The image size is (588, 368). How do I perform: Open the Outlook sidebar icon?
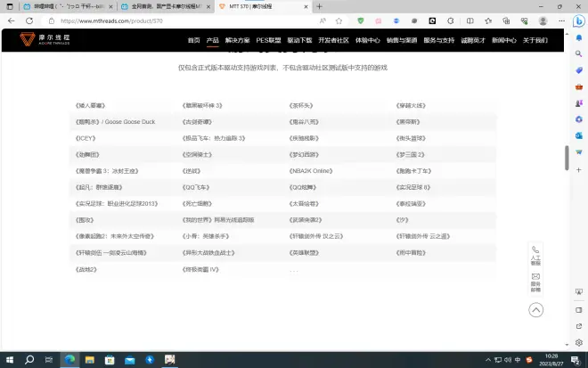point(579,135)
